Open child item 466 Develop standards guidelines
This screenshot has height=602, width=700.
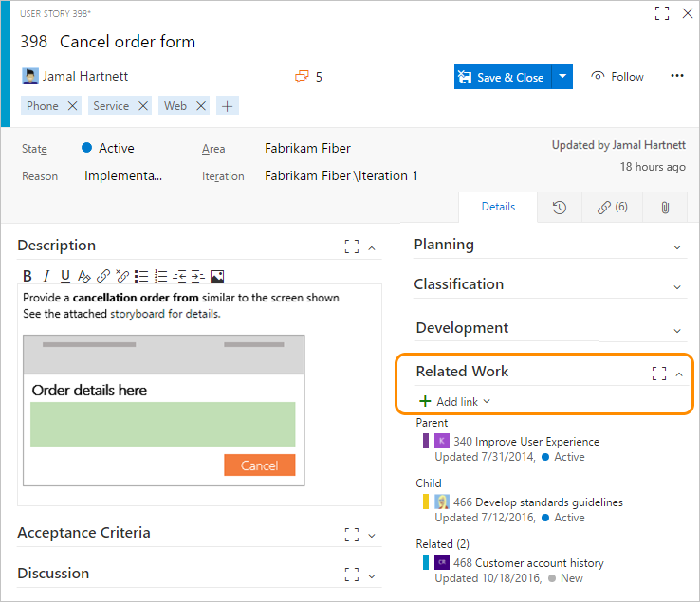[x=538, y=502]
